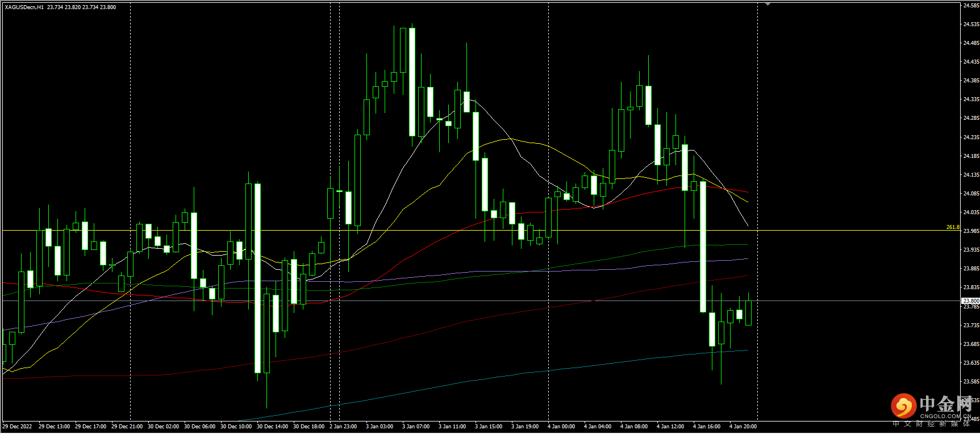Click the 3 Jan 07:00 time label
Screen dimensions: 980x434
pyautogui.click(x=415, y=427)
